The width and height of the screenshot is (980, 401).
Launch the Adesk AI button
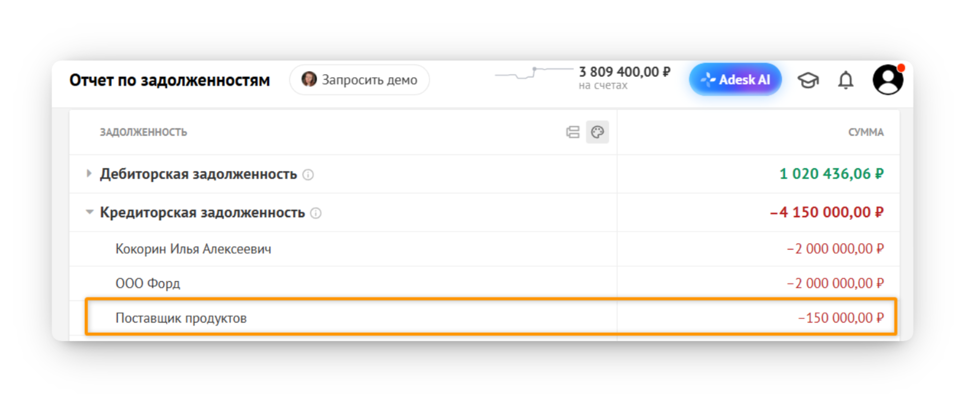click(735, 79)
